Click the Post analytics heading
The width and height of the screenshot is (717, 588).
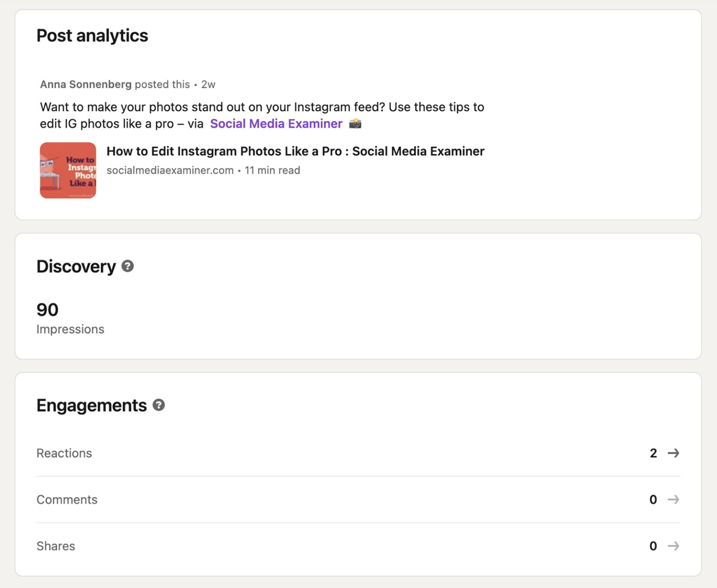92,35
